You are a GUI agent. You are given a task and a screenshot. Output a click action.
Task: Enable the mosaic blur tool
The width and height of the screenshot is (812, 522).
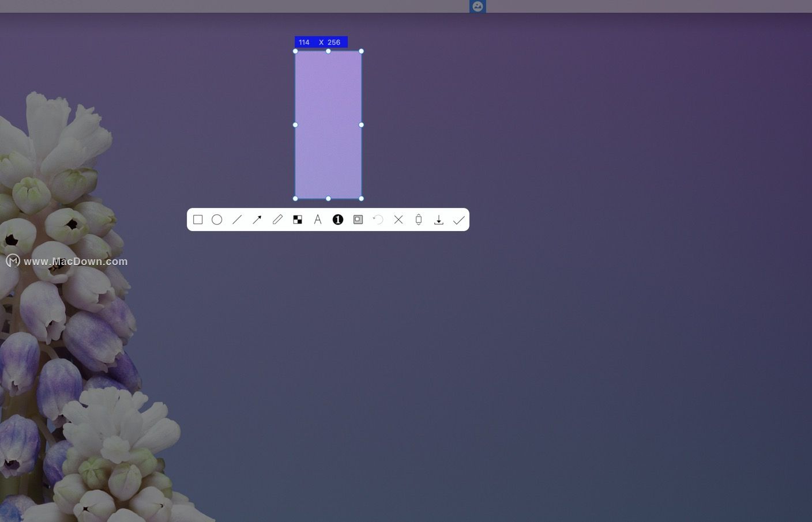pyautogui.click(x=298, y=220)
